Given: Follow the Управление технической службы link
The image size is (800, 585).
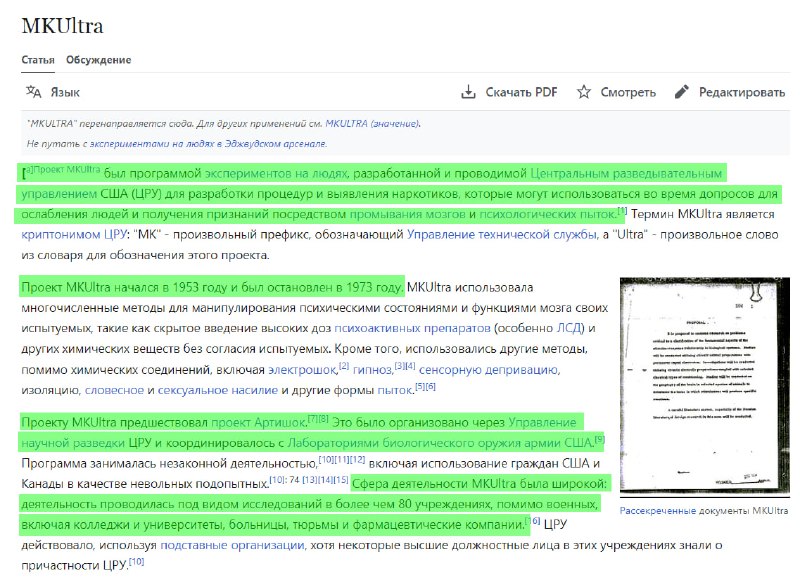Looking at the screenshot, I should [x=501, y=235].
